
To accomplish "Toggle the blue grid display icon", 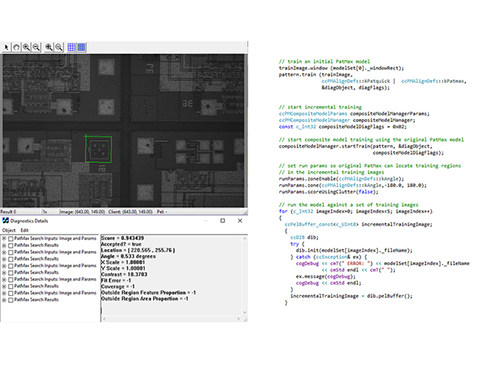I will (x=71, y=47).
